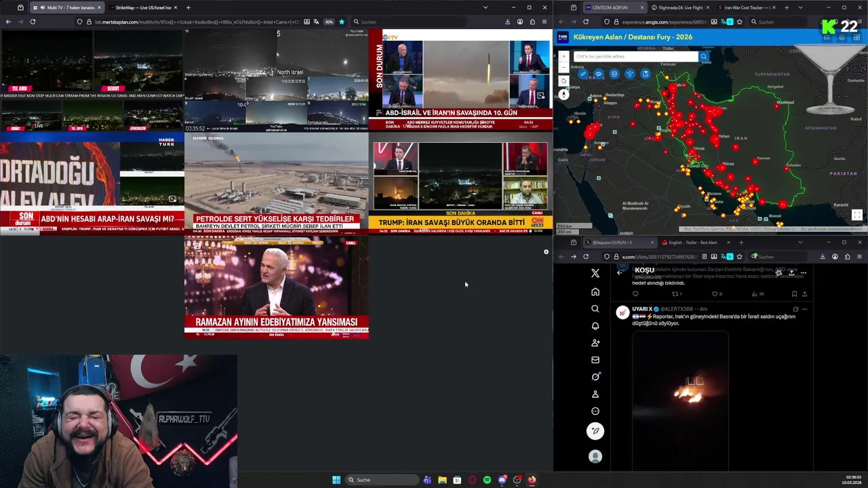
Task: Reset ArcGIS map compass orientation
Action: [564, 95]
